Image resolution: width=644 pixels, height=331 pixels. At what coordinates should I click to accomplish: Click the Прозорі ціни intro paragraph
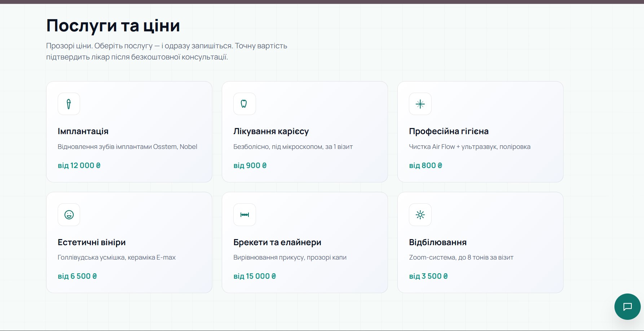click(167, 51)
